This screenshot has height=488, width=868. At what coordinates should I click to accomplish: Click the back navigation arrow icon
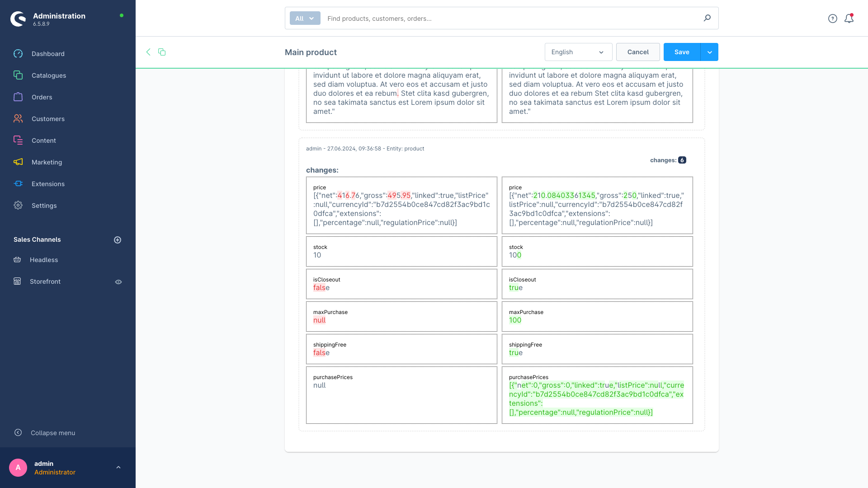point(148,52)
